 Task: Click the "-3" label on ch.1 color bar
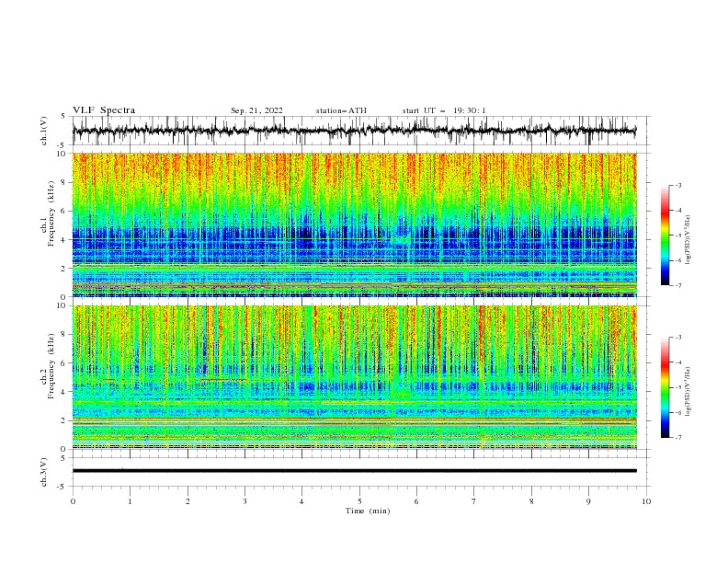tap(677, 185)
